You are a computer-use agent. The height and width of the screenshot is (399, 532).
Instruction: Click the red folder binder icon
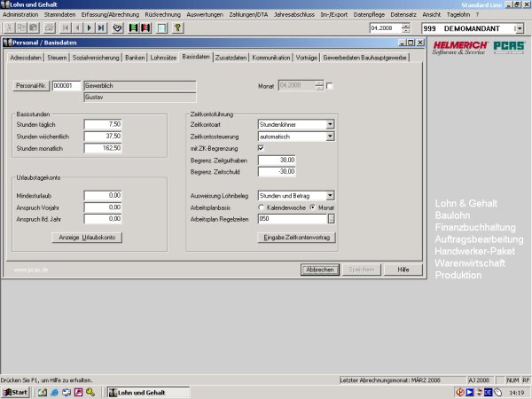click(145, 27)
